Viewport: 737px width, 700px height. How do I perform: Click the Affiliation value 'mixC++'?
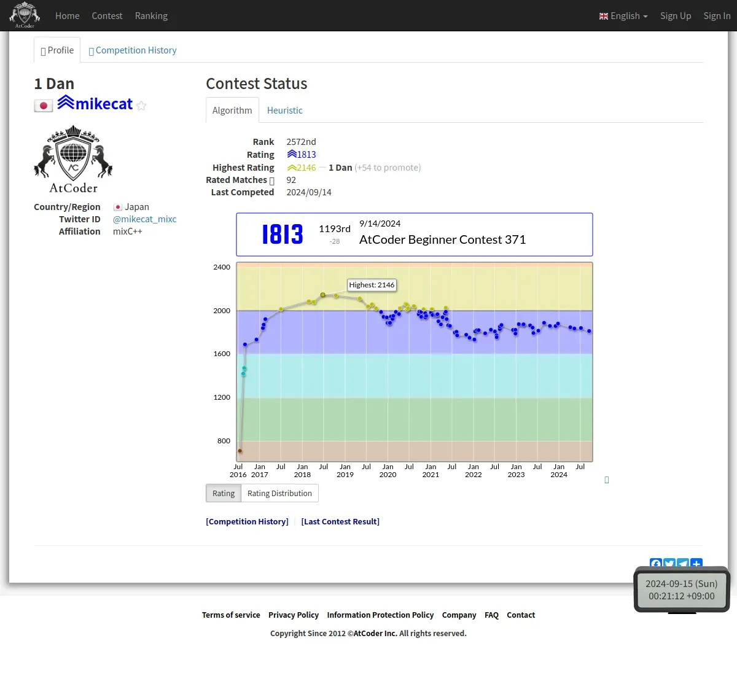coord(128,231)
